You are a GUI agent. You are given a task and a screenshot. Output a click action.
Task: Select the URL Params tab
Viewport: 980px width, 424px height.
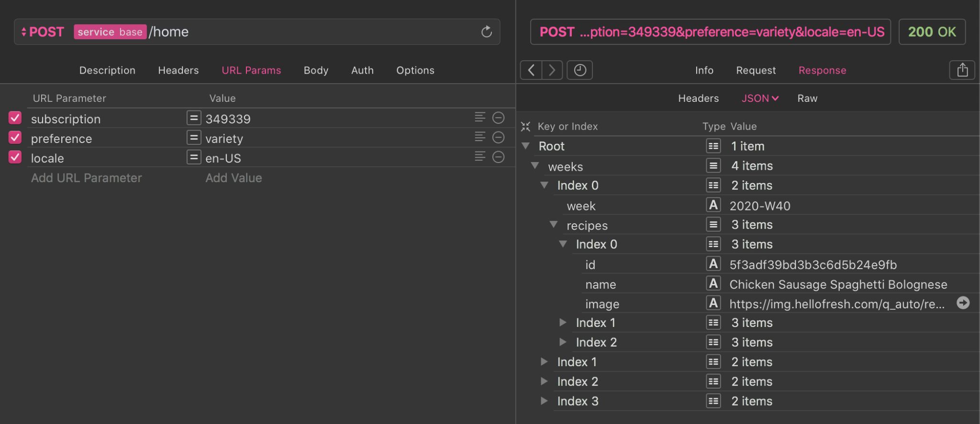point(251,70)
